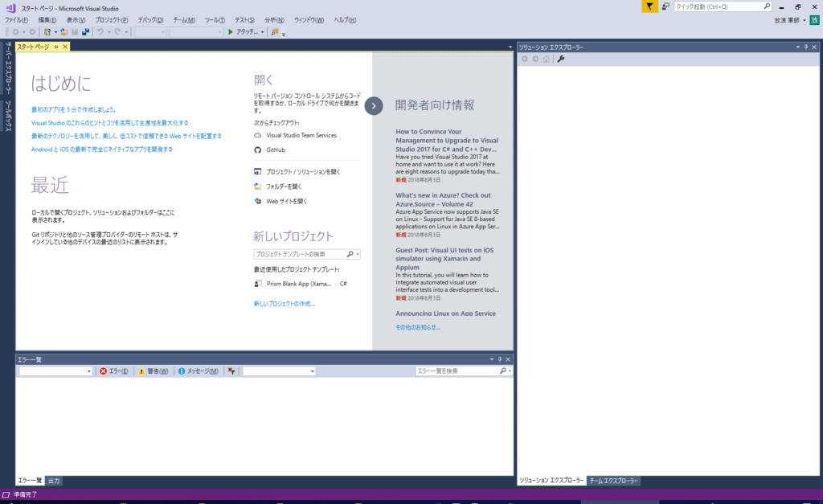Click Solution Explorer Forward arrow icon
This screenshot has width=823, height=504.
tap(535, 59)
